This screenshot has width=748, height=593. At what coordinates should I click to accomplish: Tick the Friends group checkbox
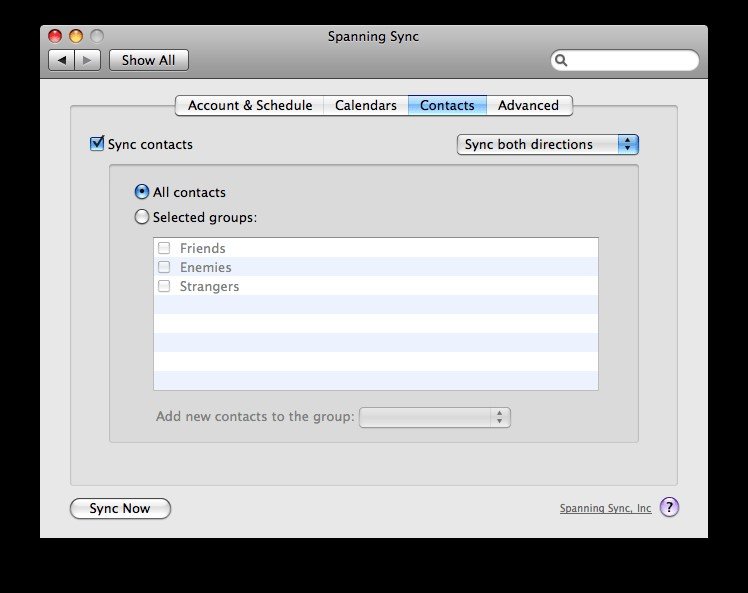(164, 248)
